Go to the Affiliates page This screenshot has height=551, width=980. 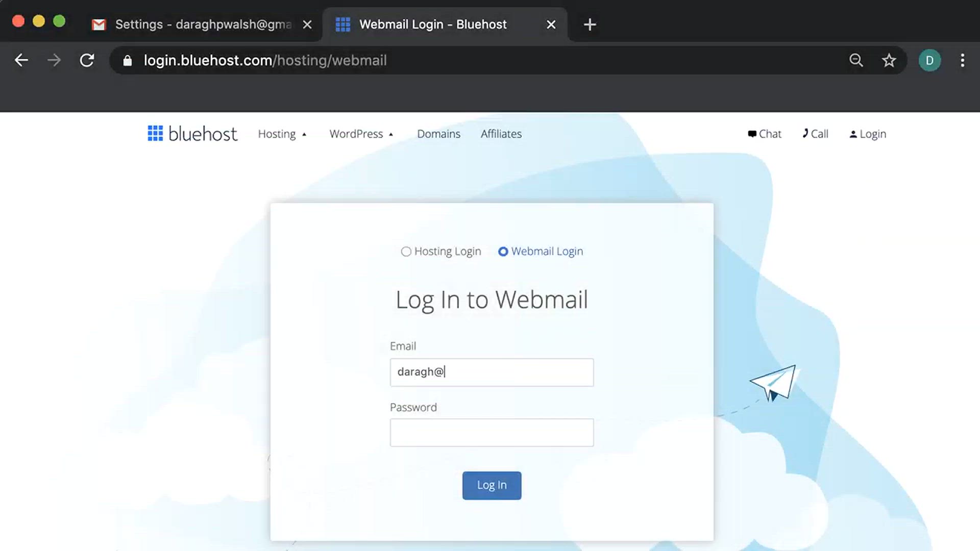pos(501,134)
